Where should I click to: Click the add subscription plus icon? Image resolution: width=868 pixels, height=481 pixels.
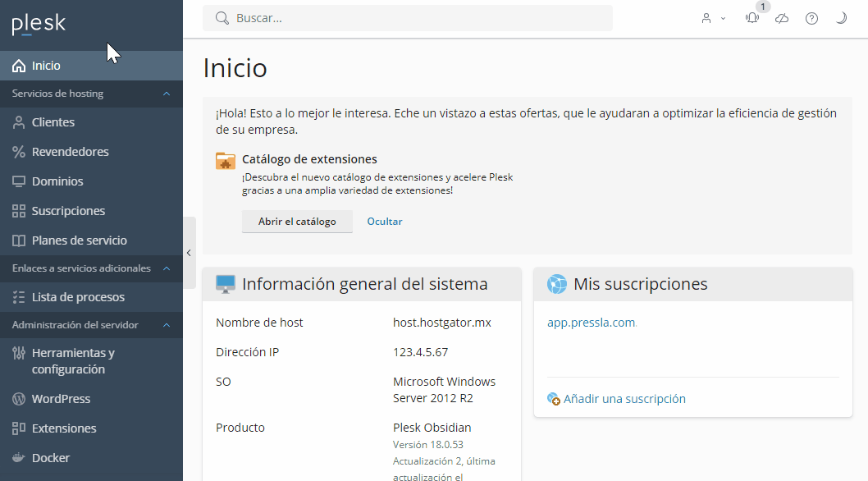click(554, 399)
